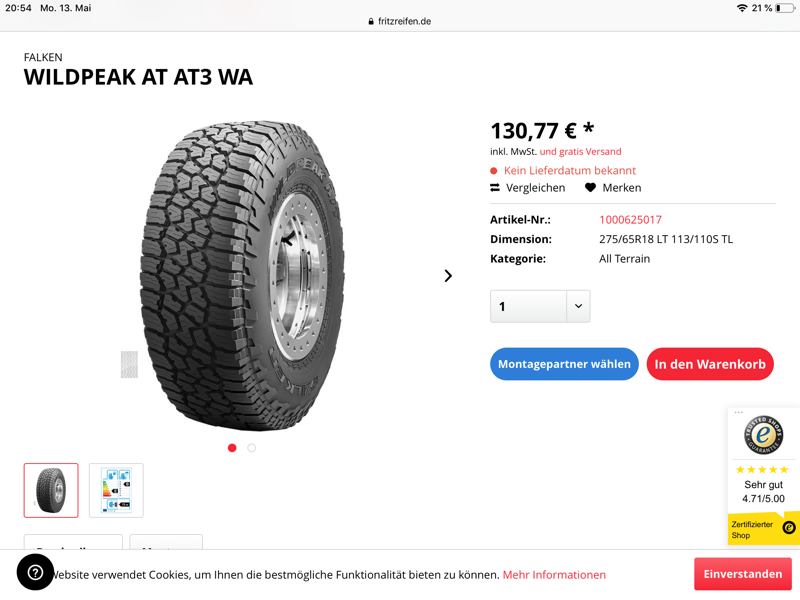Viewport: 800px width, 600px height.
Task: Select the second carousel indicator dot
Action: 252,448
